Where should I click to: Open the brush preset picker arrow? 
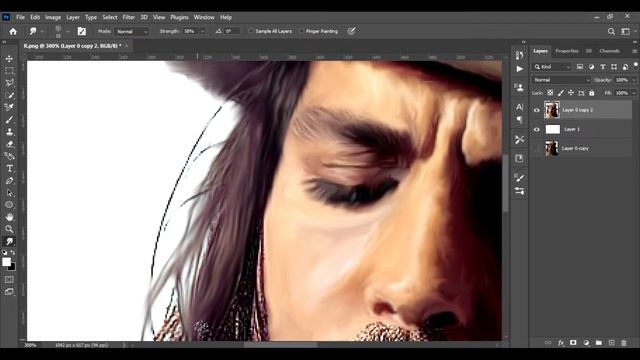68,31
